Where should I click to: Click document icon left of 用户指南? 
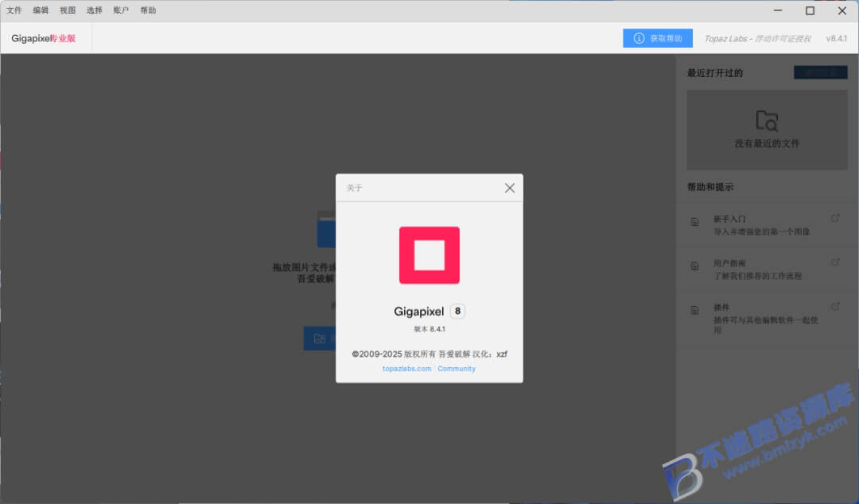pyautogui.click(x=694, y=266)
